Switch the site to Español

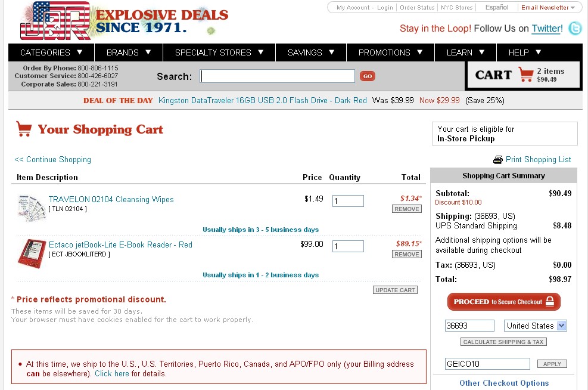(496, 8)
